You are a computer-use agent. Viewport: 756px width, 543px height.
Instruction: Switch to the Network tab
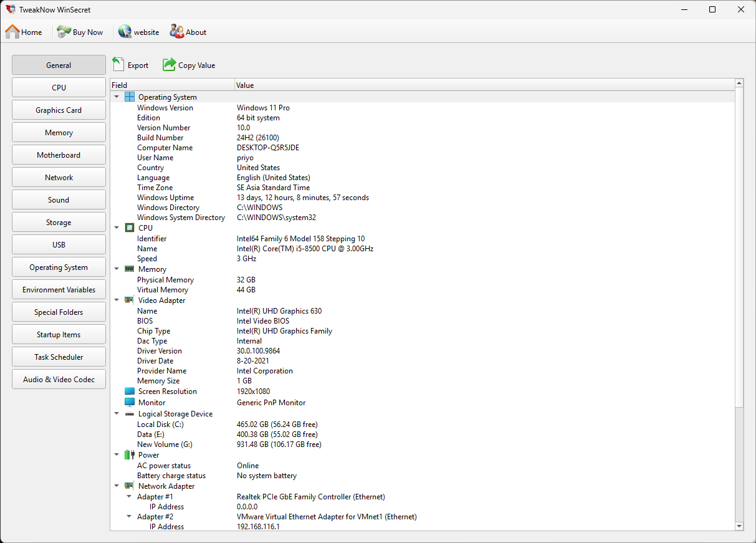pos(59,177)
